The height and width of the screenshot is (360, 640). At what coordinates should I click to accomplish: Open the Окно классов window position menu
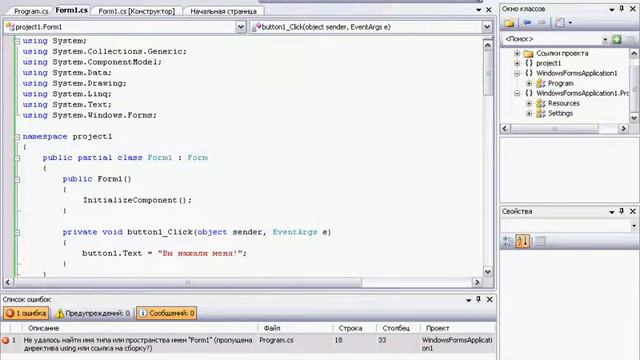[612, 9]
